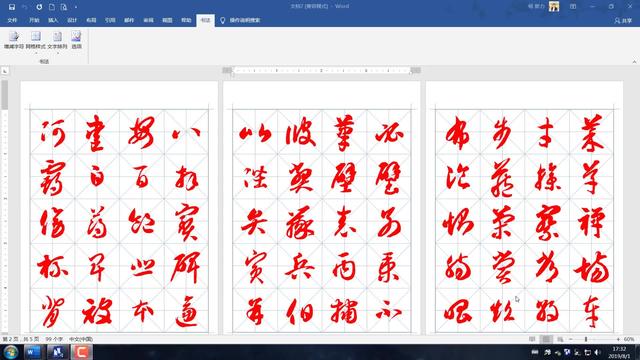
Task: Collapse the ribbon with the chevron arrow
Action: (634, 62)
